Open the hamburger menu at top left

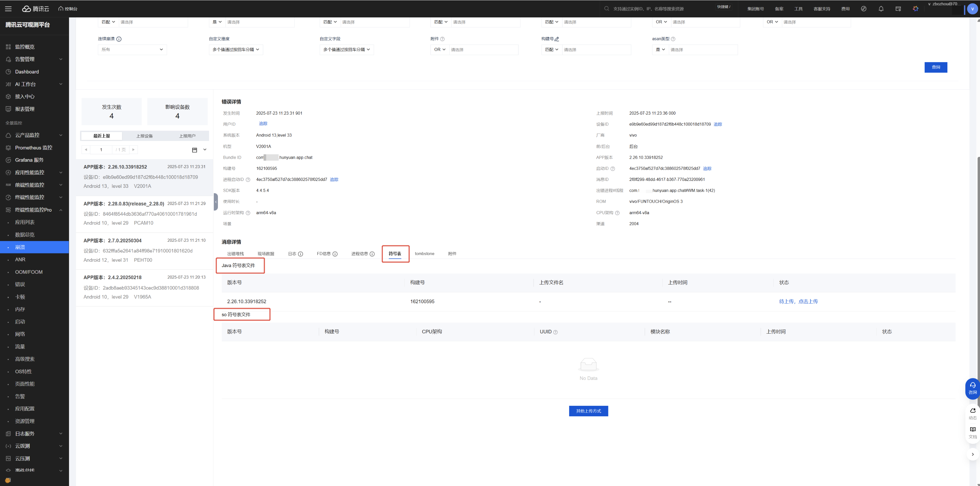pos(8,9)
